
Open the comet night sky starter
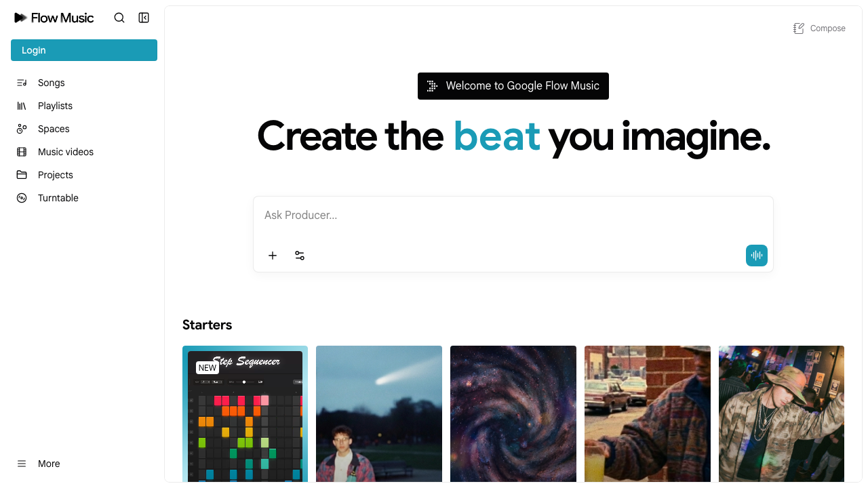point(379,414)
